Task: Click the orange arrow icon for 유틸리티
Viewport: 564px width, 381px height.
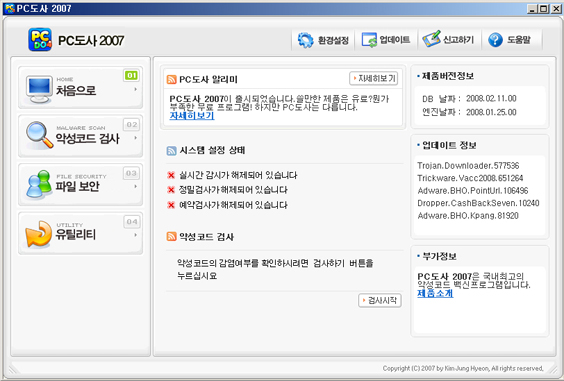Action: (x=39, y=234)
